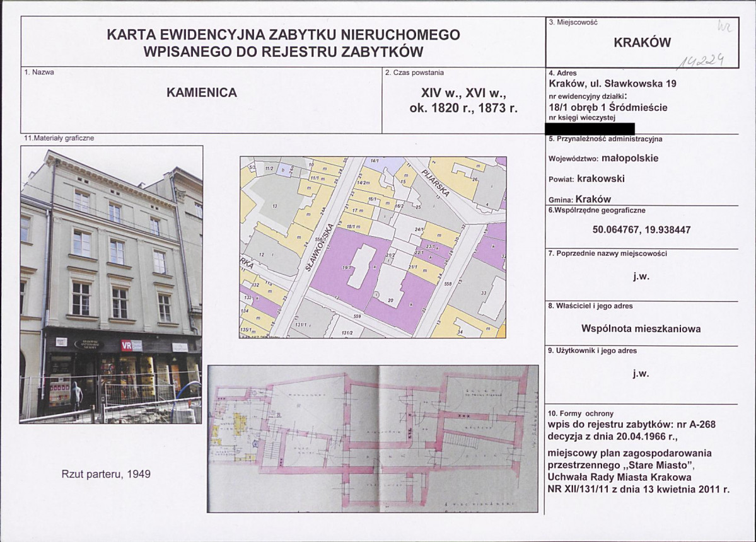Click the label '3. Miejscowość'
Image resolution: width=756 pixels, height=542 pixels.
coord(573,22)
